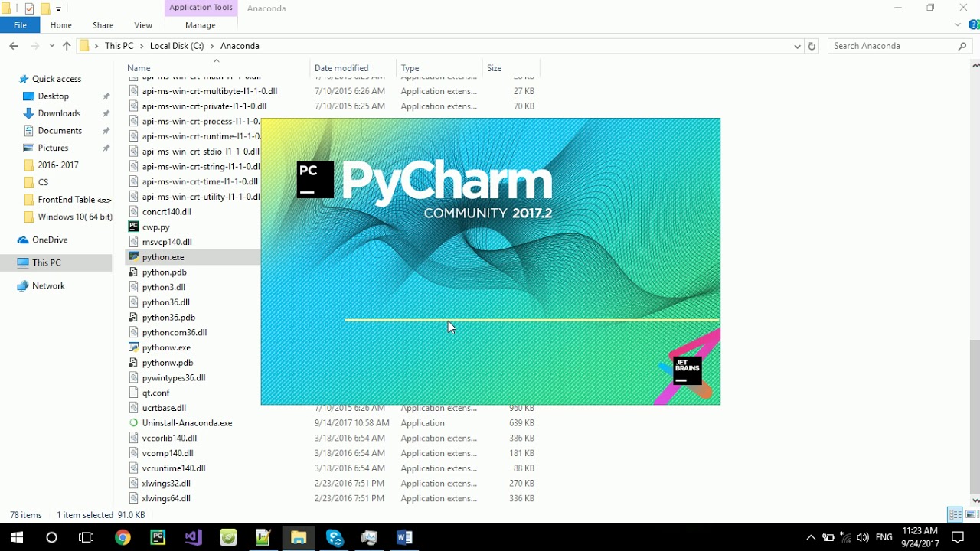Viewport: 980px width, 551px height.
Task: Open the recent locations dropdown
Action: (x=52, y=46)
